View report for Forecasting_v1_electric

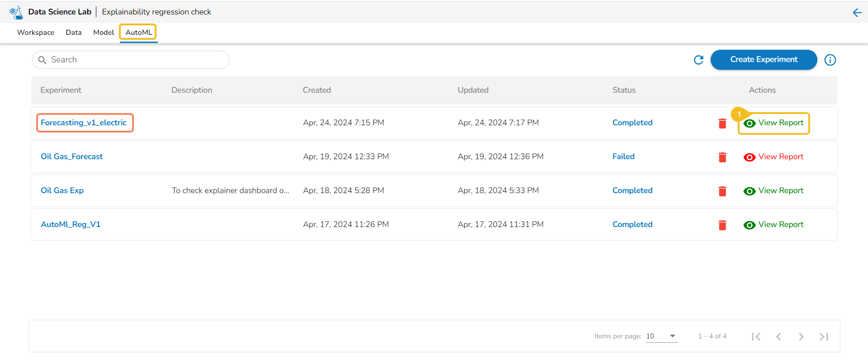(x=774, y=123)
